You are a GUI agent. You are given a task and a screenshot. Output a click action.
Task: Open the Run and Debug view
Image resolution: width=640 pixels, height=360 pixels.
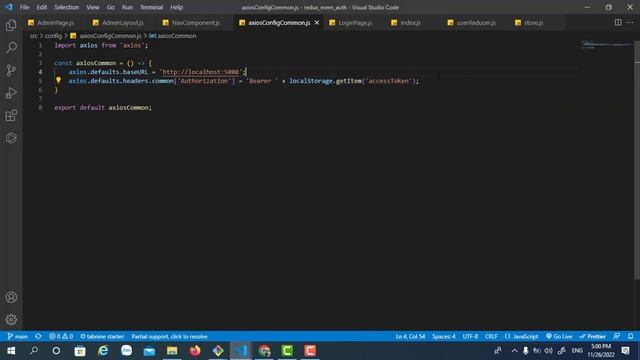[x=11, y=93]
